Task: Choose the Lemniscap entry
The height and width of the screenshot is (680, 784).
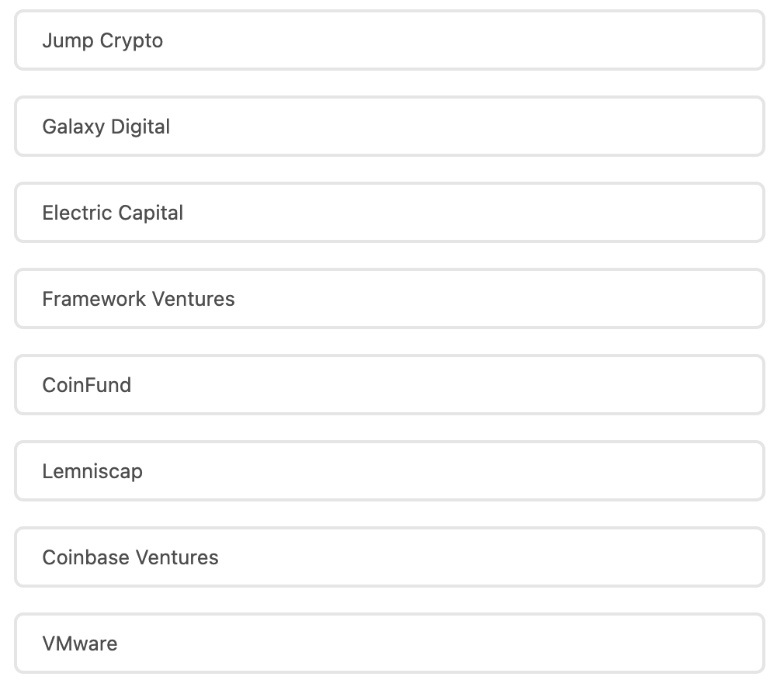Action: pyautogui.click(x=389, y=471)
